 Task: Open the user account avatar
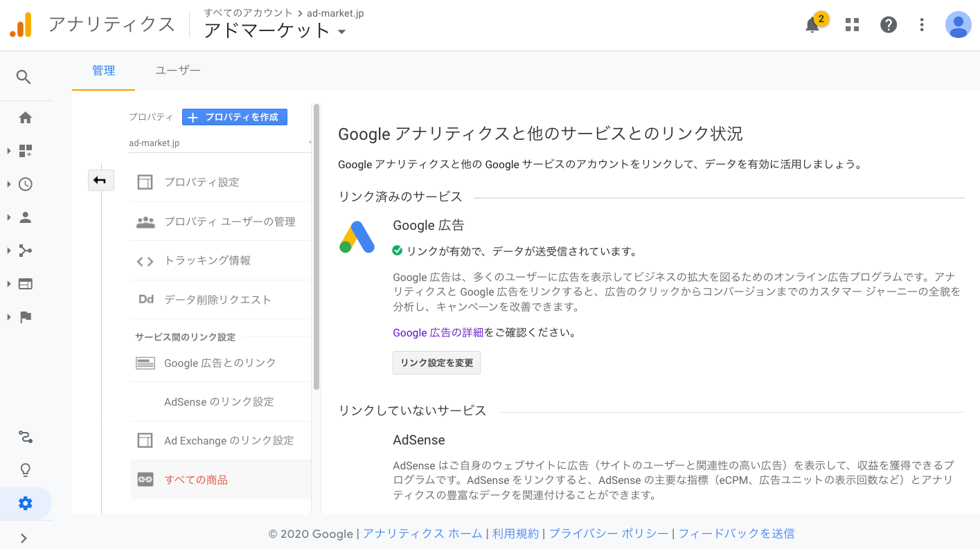(959, 25)
